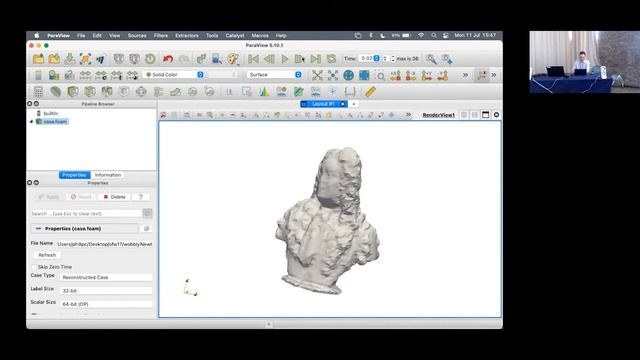Apply the Contour filter
This screenshot has height=360, width=640.
coord(56,92)
